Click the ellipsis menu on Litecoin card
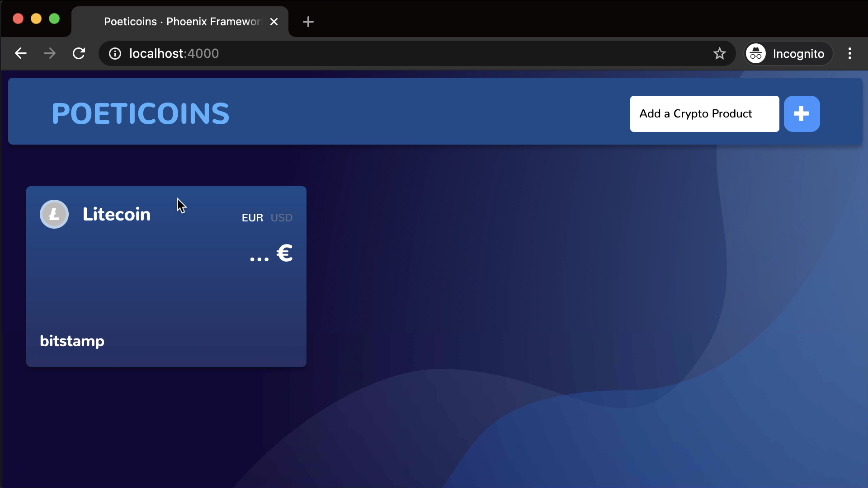This screenshot has width=868, height=488. (260, 257)
